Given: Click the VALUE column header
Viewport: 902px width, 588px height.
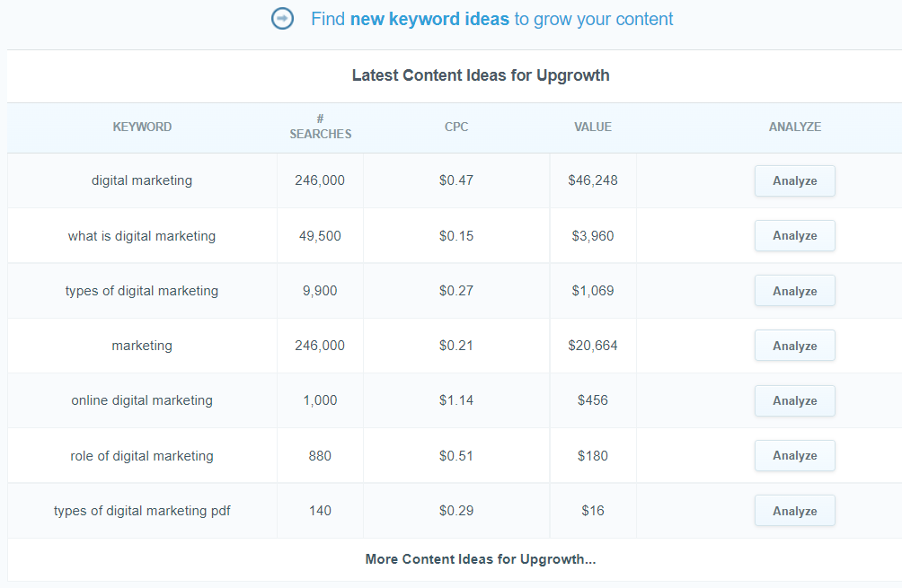Looking at the screenshot, I should pos(593,127).
